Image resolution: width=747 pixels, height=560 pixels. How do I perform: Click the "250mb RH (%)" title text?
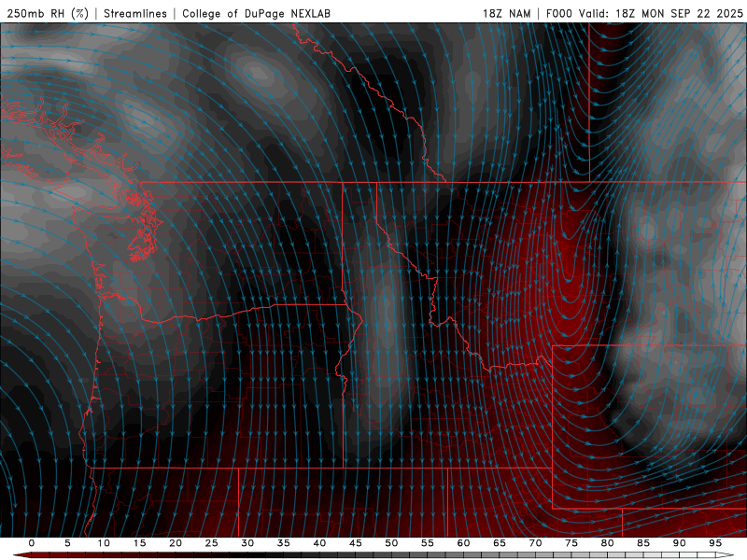[x=48, y=13]
